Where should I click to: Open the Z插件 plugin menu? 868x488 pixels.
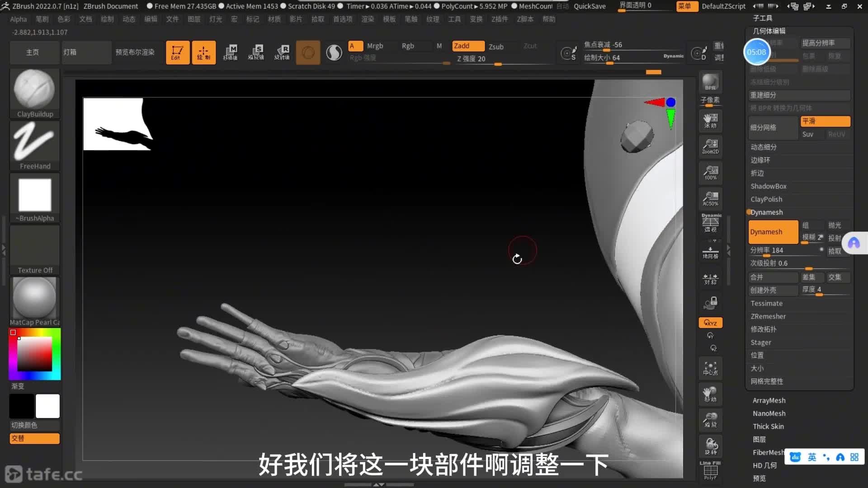point(500,19)
